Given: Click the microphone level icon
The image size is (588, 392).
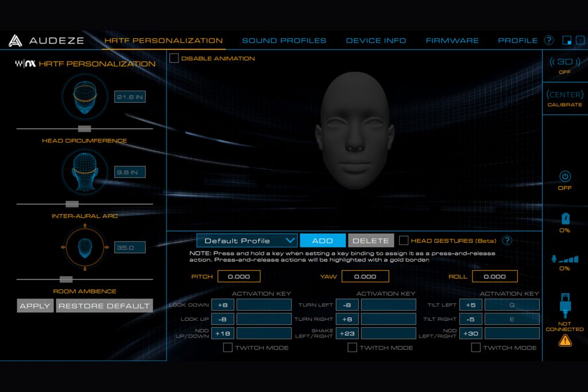Looking at the screenshot, I should tap(564, 258).
